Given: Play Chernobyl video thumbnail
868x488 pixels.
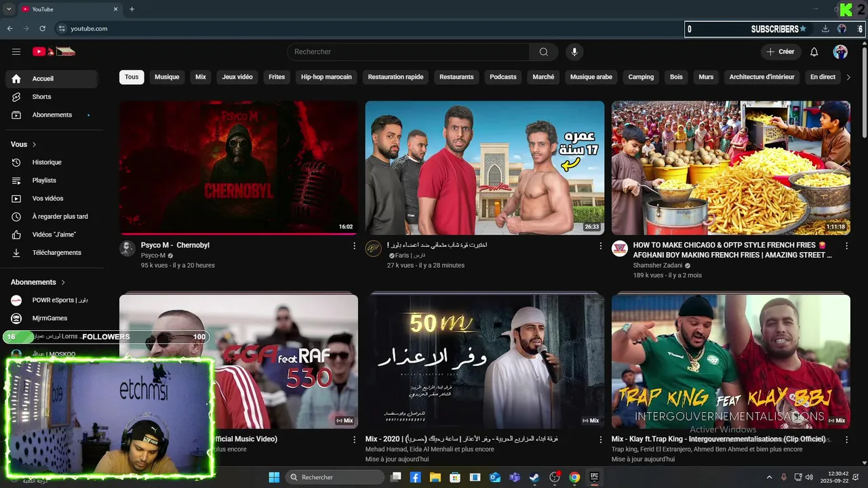Looking at the screenshot, I should click(239, 167).
